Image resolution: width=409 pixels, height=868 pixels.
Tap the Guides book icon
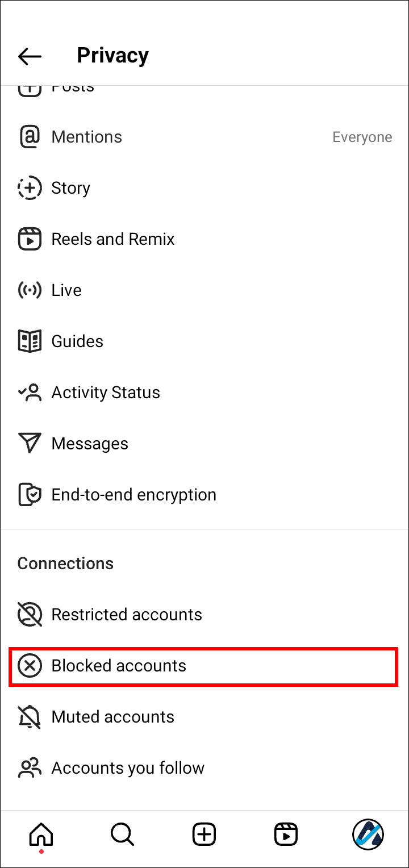(30, 341)
